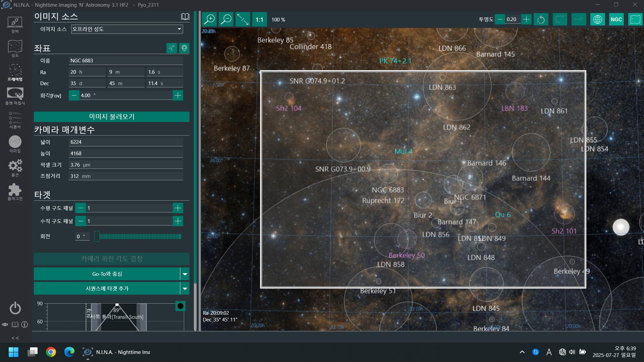This screenshot has width=644, height=362.
Task: Click the focal length input field
Action: [x=126, y=176]
